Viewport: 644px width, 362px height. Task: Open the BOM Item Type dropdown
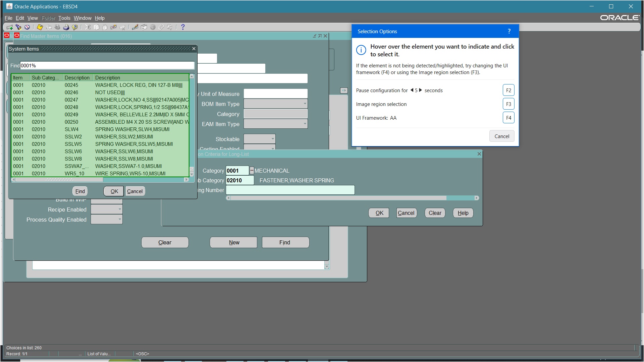[305, 104]
